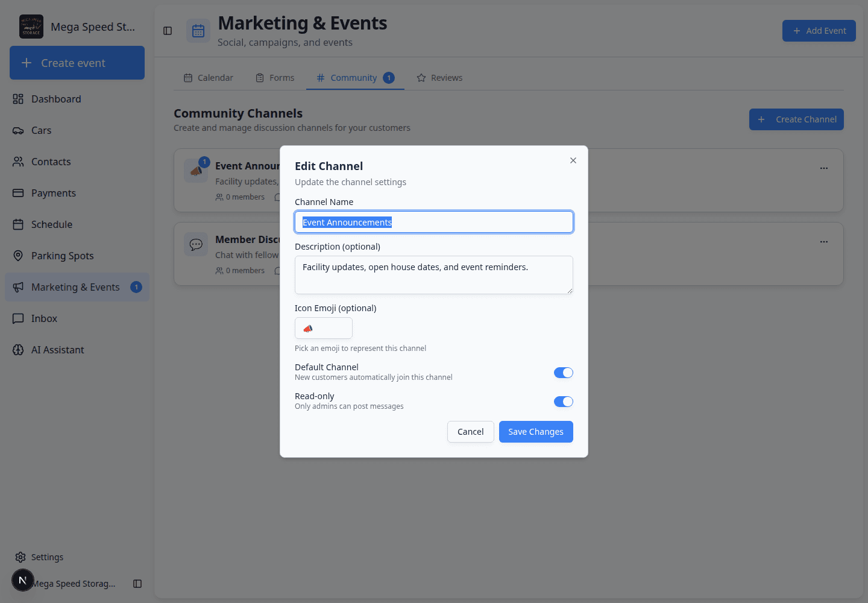The width and height of the screenshot is (868, 603).
Task: Collapse sidebar using bottom panel icon
Action: click(137, 584)
